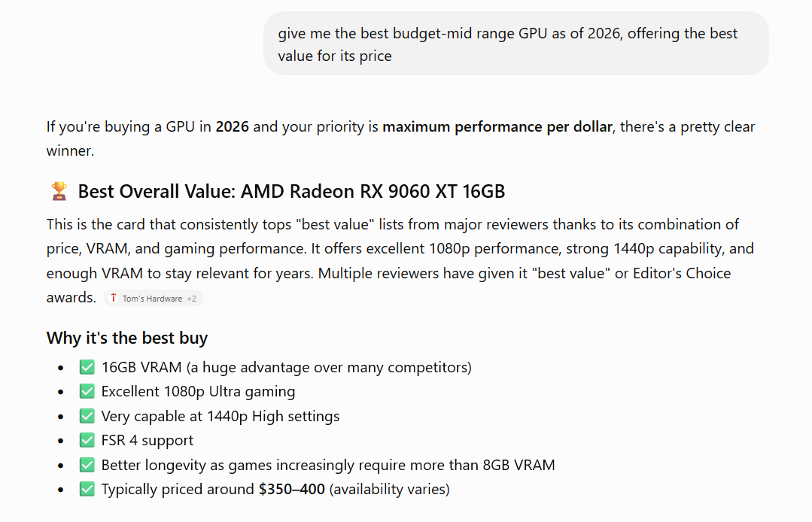This screenshot has height=522, width=812.
Task: Click the 16GB VRAM huge advantage bullet text
Action: (x=287, y=367)
